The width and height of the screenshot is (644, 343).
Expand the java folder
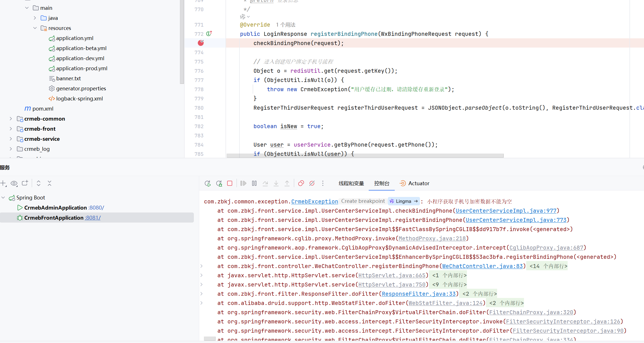click(x=35, y=18)
